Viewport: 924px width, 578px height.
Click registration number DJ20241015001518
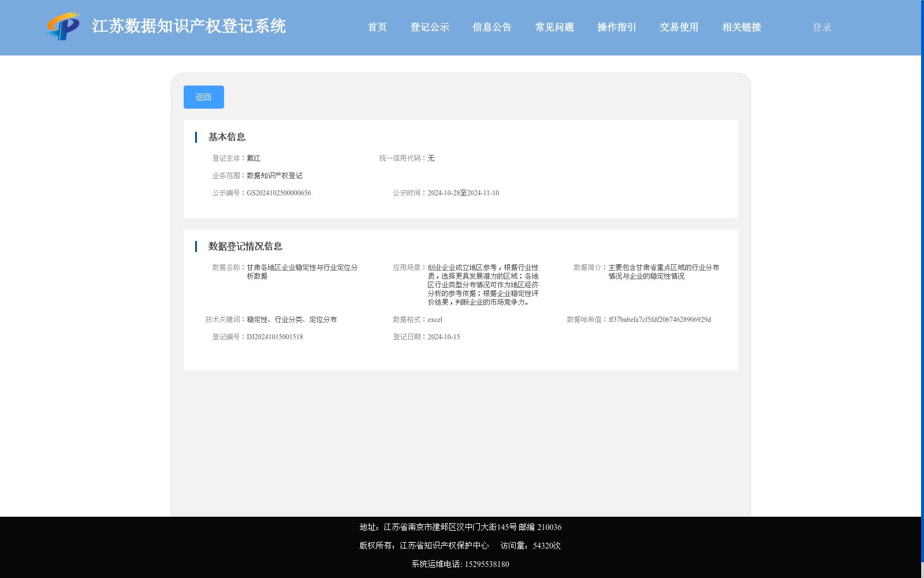[x=275, y=337]
